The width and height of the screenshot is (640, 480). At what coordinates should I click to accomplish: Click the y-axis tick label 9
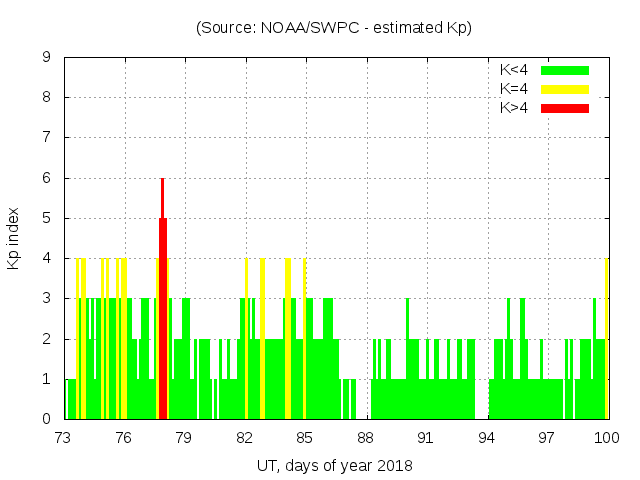(47, 58)
